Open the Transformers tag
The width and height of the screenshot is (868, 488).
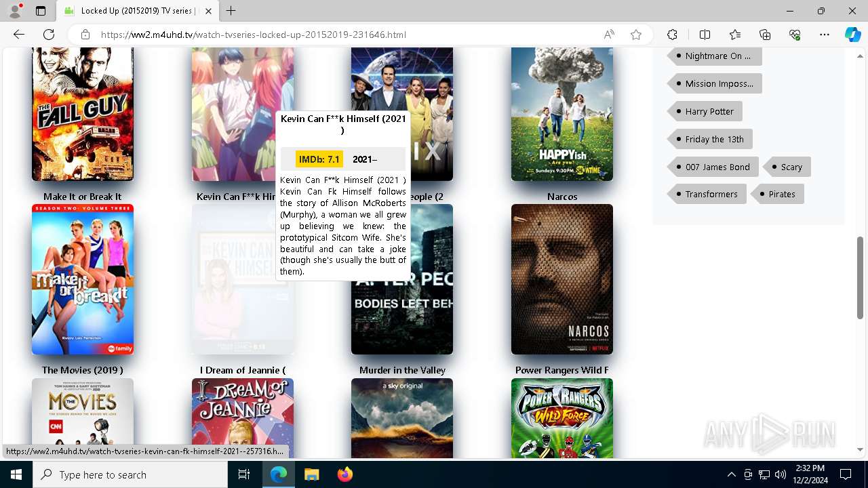tap(707, 194)
